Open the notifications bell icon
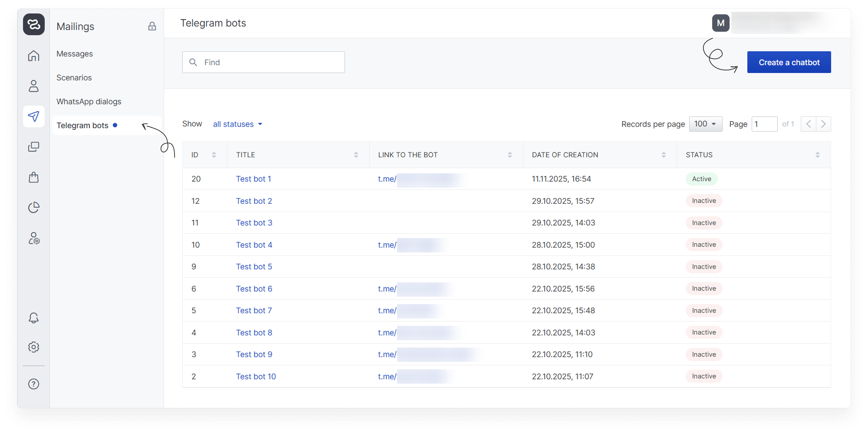The width and height of the screenshot is (868, 434). pyautogui.click(x=33, y=318)
